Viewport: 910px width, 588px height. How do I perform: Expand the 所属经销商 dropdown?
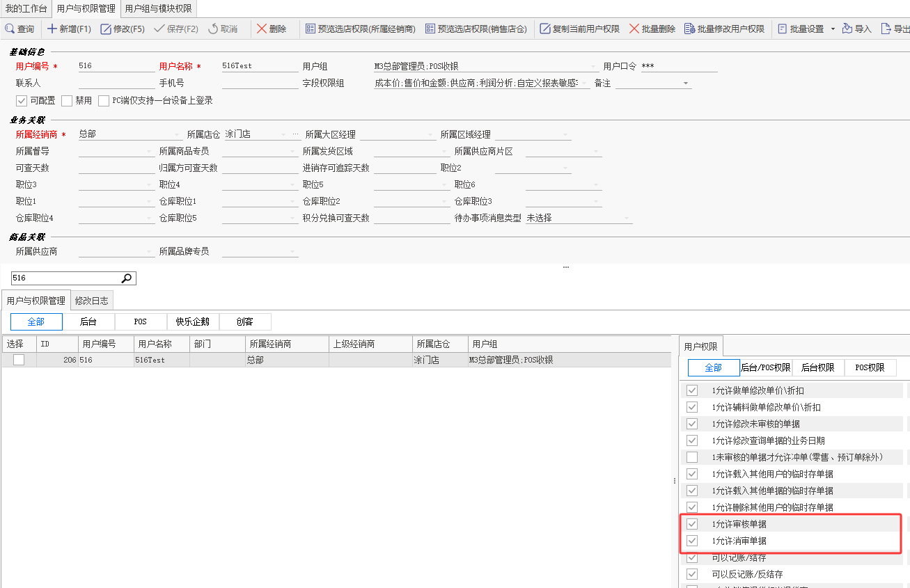pos(178,135)
